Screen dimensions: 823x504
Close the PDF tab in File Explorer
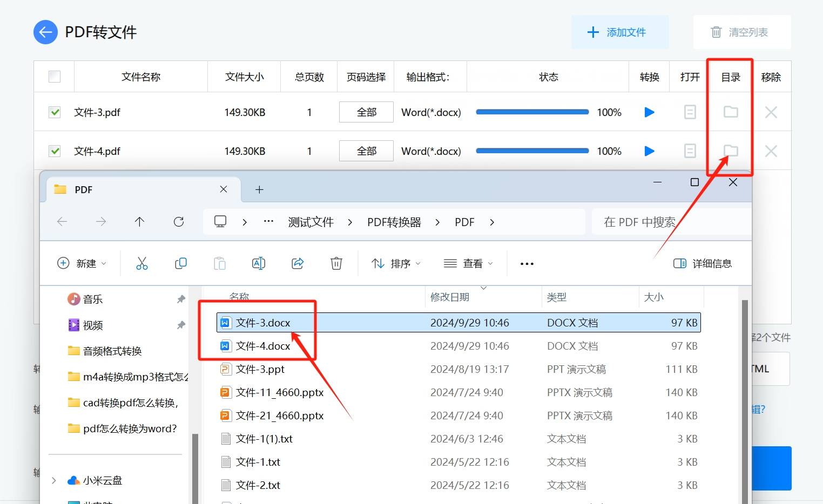[224, 189]
